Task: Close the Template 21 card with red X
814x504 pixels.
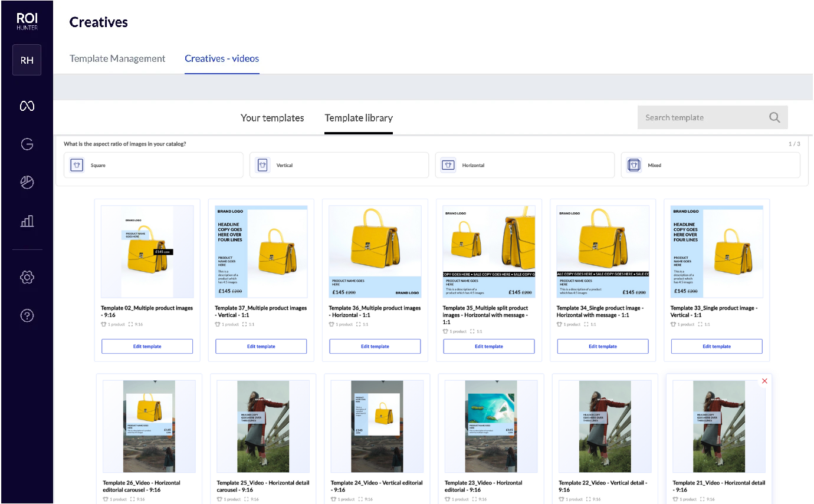Action: [764, 381]
